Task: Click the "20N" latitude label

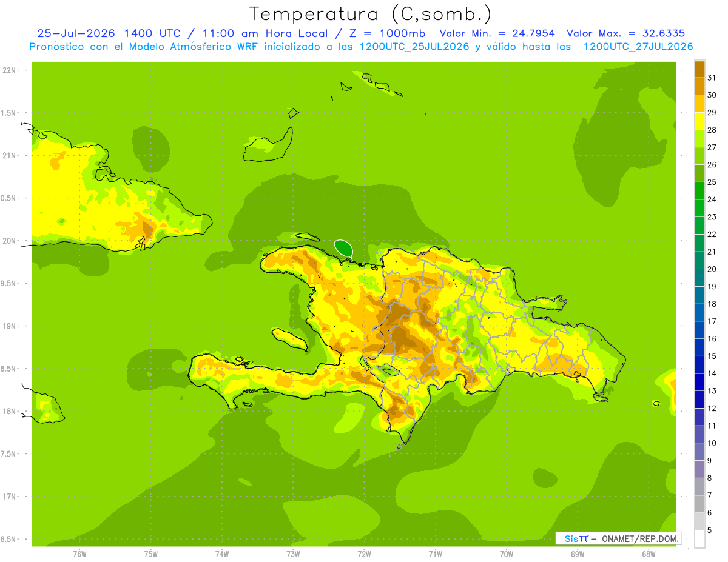Action: tap(9, 241)
